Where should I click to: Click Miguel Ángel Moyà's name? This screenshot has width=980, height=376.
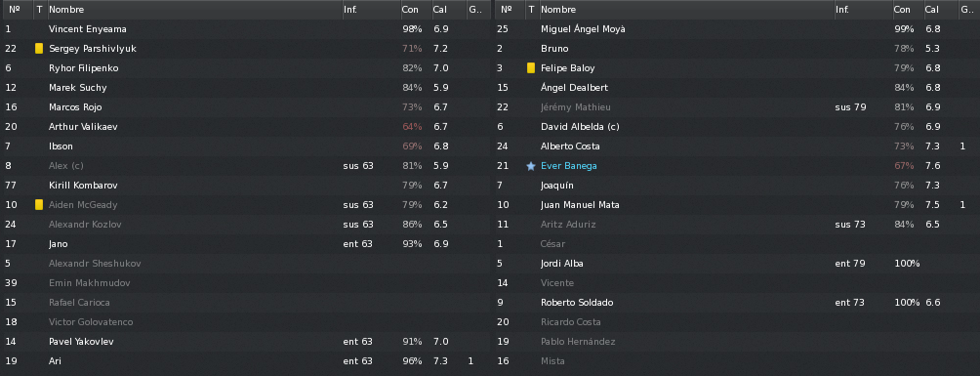point(583,28)
